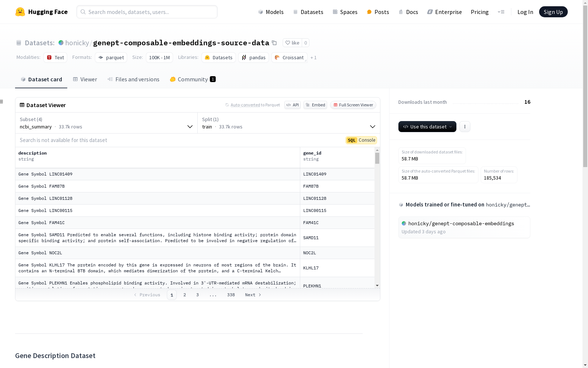Focus the search models, datasets, users field
Image resolution: width=588 pixels, height=368 pixels.
147,12
